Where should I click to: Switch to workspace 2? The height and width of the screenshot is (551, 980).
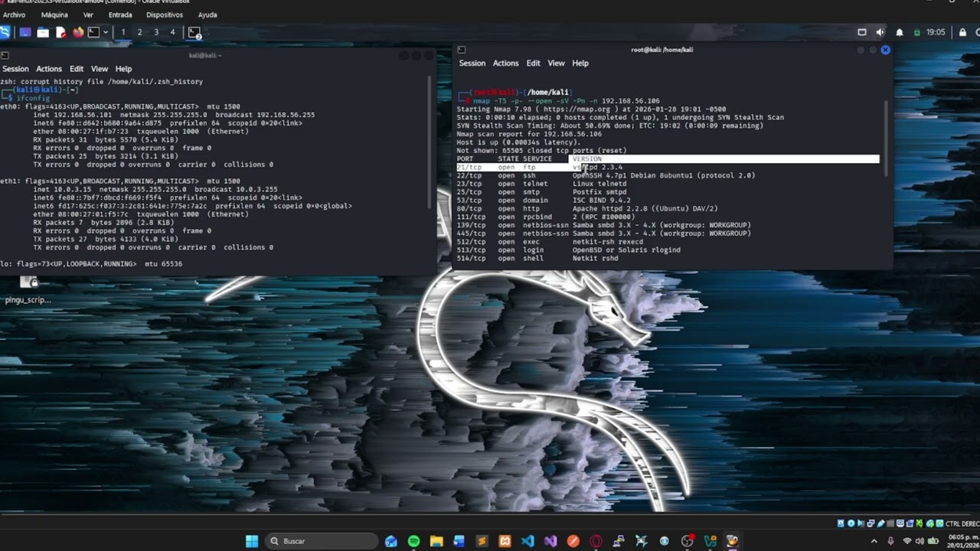click(139, 32)
